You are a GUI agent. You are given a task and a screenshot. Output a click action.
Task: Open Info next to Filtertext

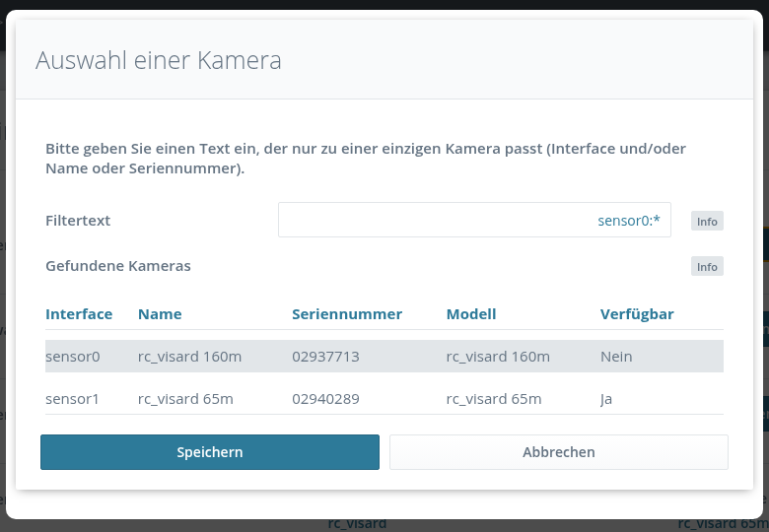pos(707,222)
